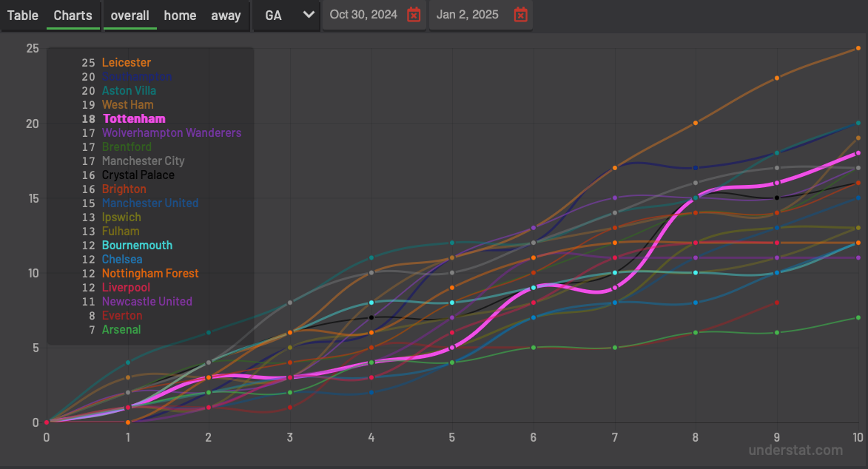The width and height of the screenshot is (868, 469).
Task: Select Nottingham Forest in the legend
Action: tap(150, 274)
